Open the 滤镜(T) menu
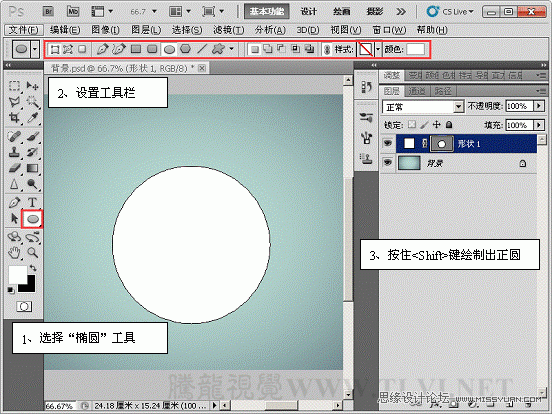The width and height of the screenshot is (552, 414). click(x=228, y=30)
